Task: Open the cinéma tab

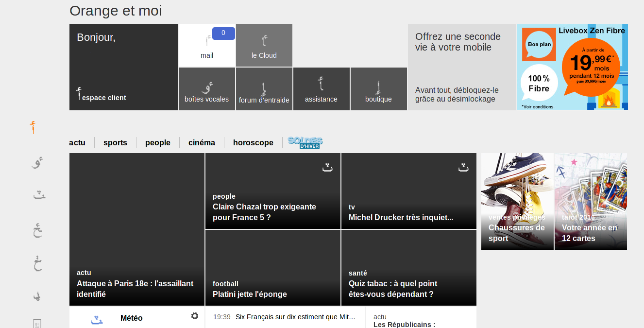Action: (x=202, y=142)
